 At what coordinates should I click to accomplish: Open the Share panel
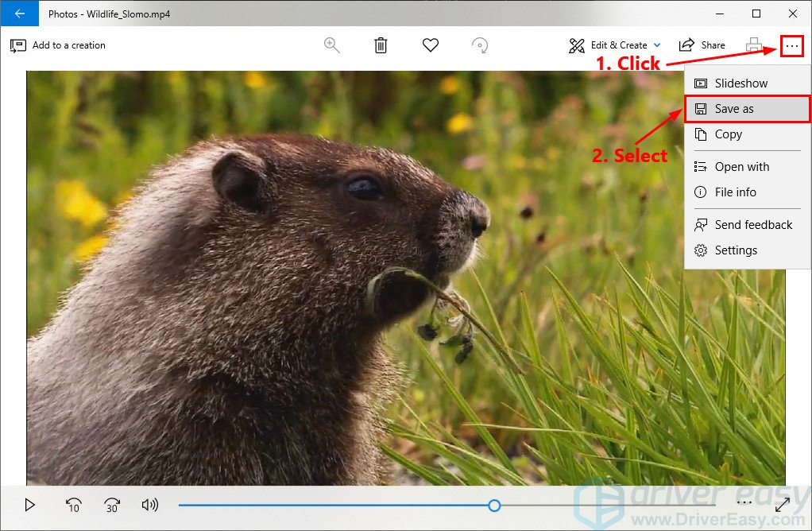702,45
